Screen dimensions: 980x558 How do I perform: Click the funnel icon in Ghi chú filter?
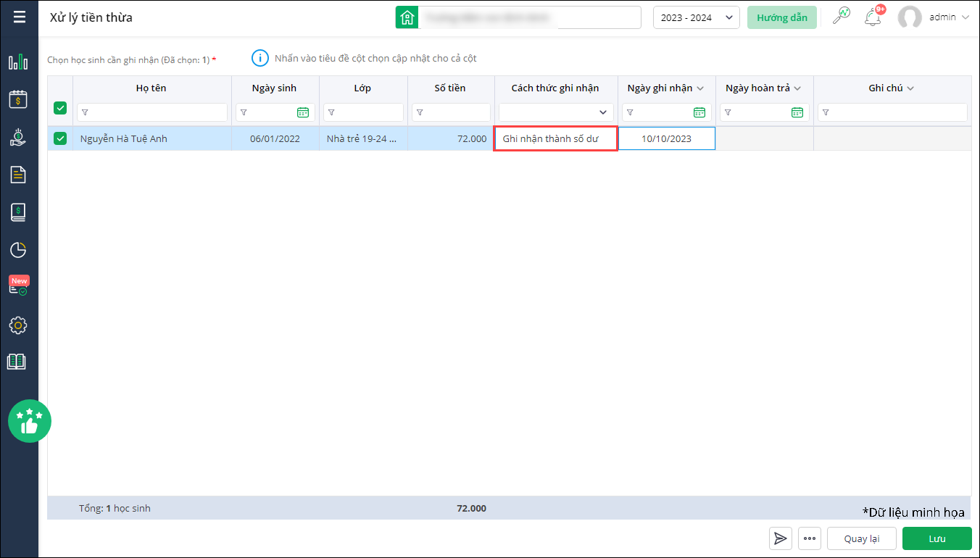pos(826,112)
